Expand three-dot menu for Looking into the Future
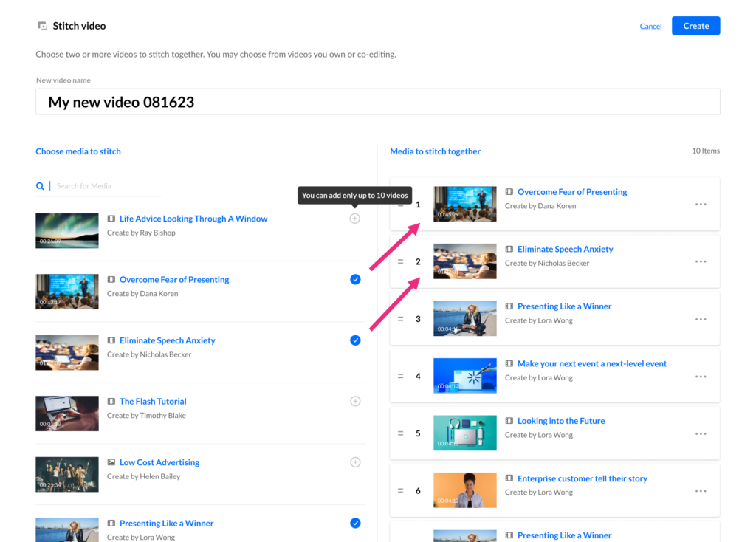Screen dimensions: 756x542 pyautogui.click(x=701, y=433)
